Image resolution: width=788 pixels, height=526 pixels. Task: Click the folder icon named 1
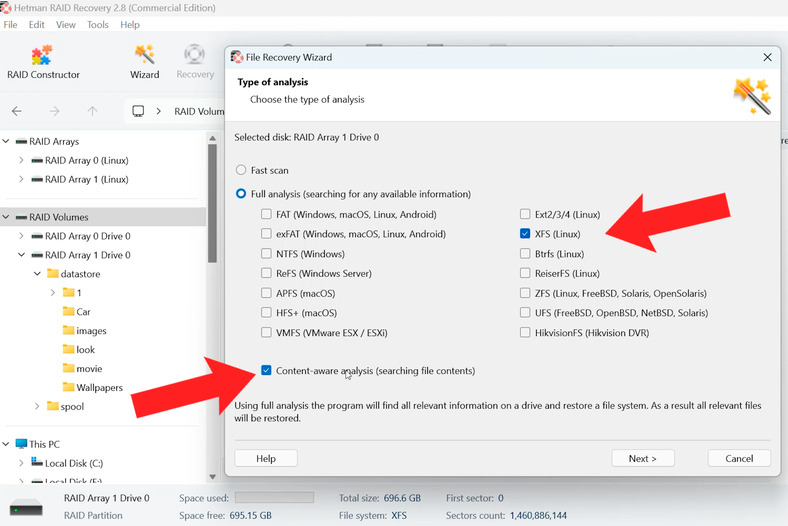(x=68, y=292)
